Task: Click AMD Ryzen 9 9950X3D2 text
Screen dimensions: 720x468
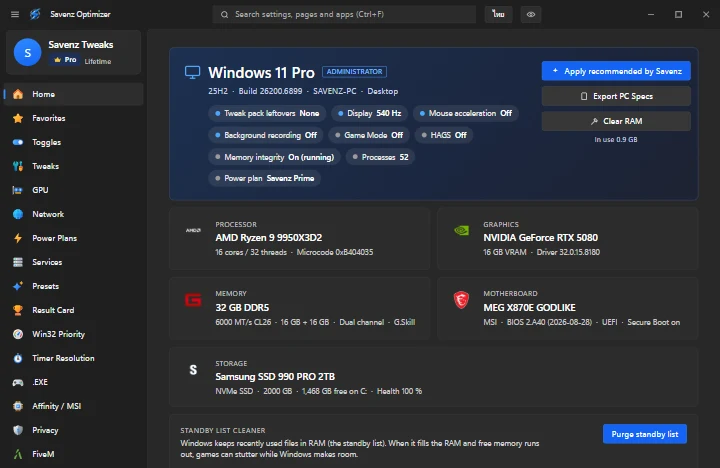Action: point(269,238)
